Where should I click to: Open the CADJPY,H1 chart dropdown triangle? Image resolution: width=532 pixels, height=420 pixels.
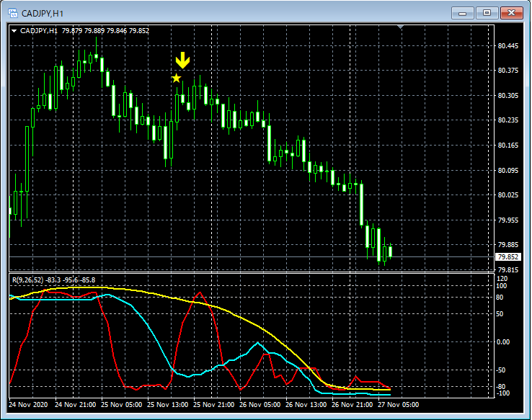14,31
